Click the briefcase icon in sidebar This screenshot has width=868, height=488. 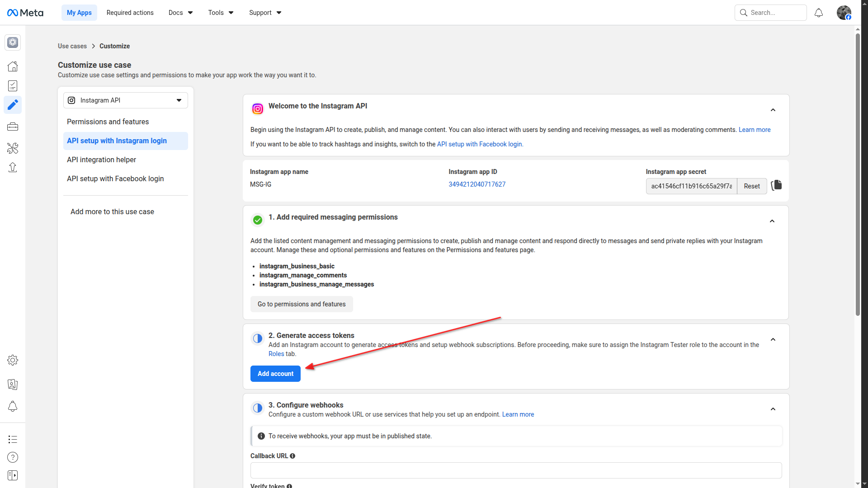tap(13, 127)
